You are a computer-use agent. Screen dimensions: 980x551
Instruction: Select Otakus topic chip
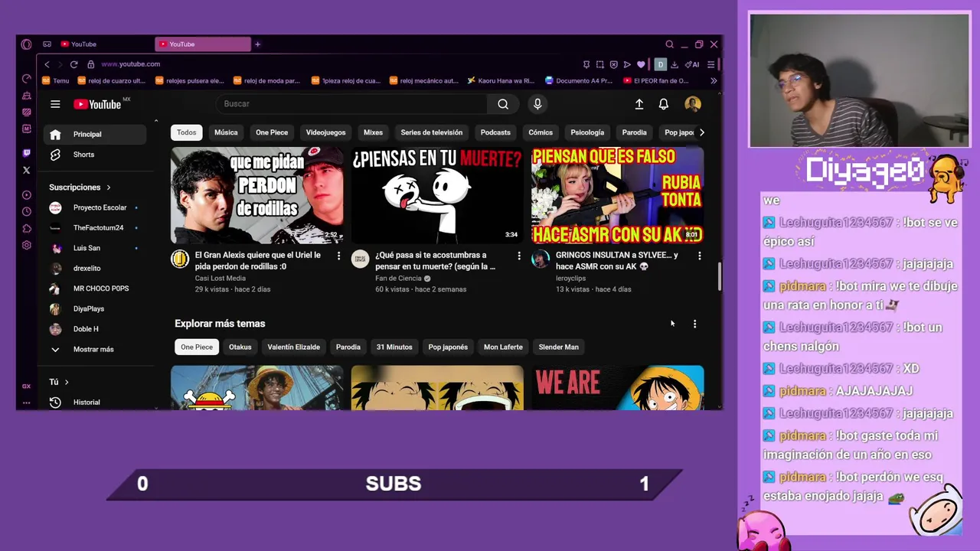pos(240,347)
